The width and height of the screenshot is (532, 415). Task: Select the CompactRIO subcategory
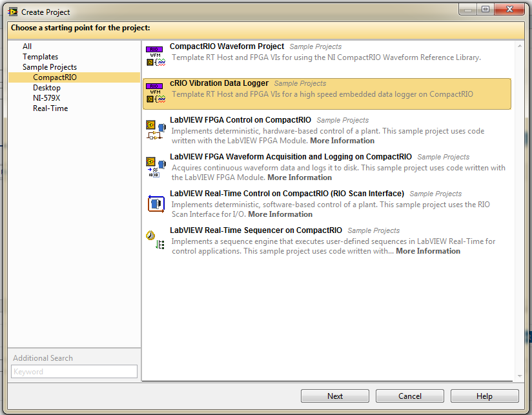(x=74, y=77)
